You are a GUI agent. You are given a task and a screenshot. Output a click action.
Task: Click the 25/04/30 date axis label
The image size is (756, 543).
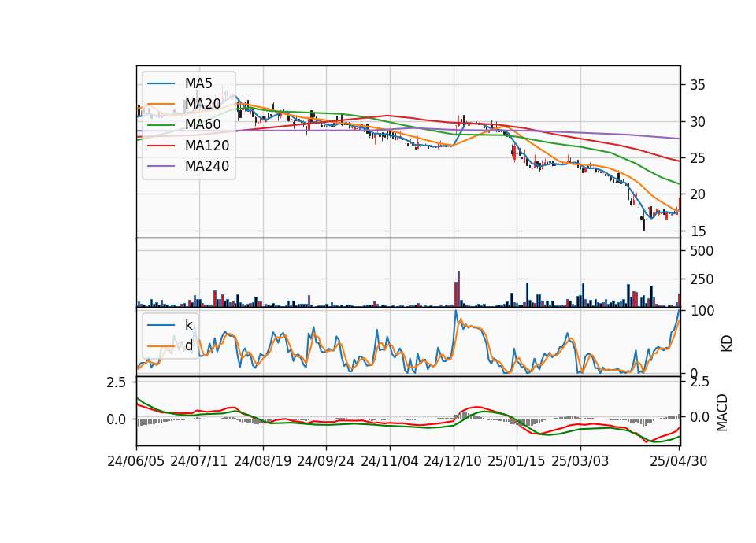(679, 461)
